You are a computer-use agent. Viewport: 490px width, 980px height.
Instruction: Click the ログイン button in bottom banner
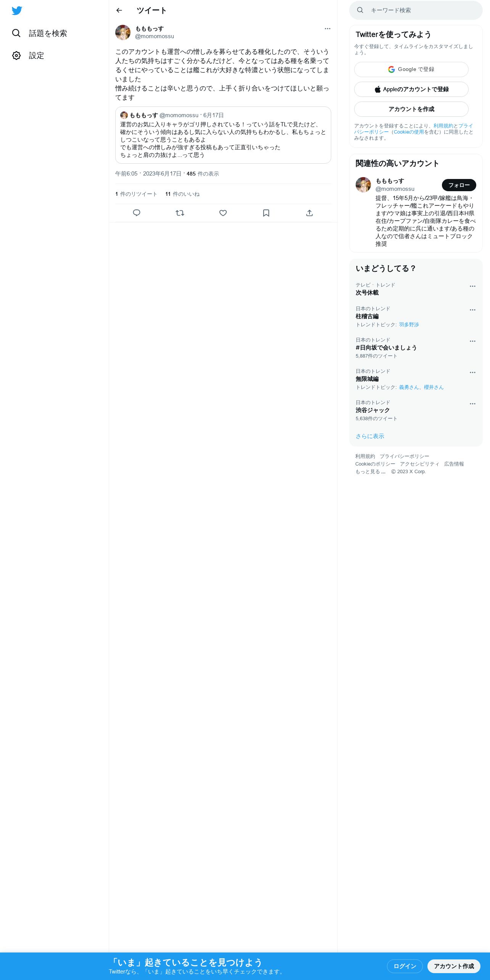coord(405,966)
